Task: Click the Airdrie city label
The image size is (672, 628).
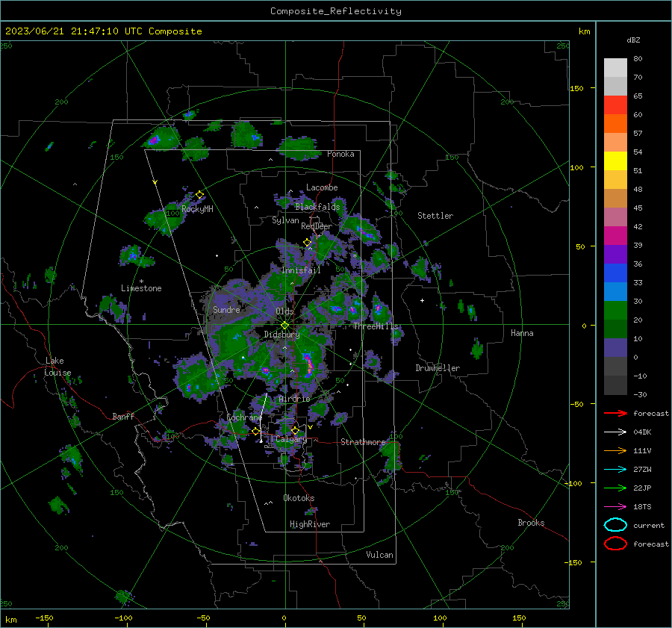Action: (294, 399)
